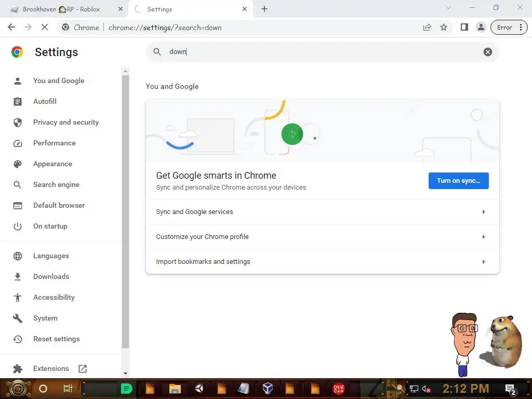The width and height of the screenshot is (532, 399).
Task: Click the network tray icon
Action: [414, 389]
